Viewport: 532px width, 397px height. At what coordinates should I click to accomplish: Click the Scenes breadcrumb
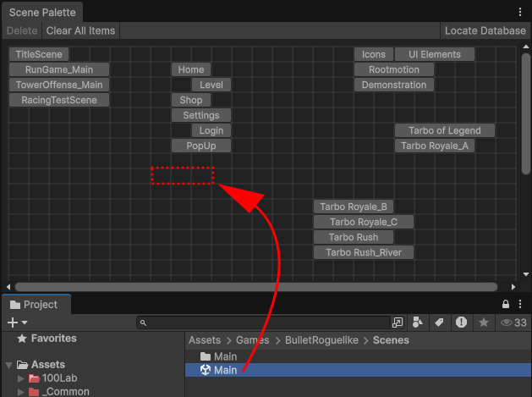pyautogui.click(x=391, y=340)
